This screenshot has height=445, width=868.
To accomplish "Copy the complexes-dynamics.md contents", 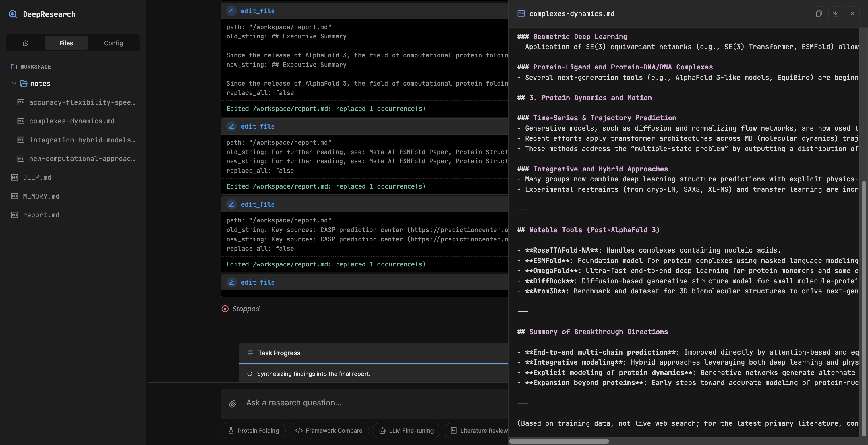I will coord(819,14).
